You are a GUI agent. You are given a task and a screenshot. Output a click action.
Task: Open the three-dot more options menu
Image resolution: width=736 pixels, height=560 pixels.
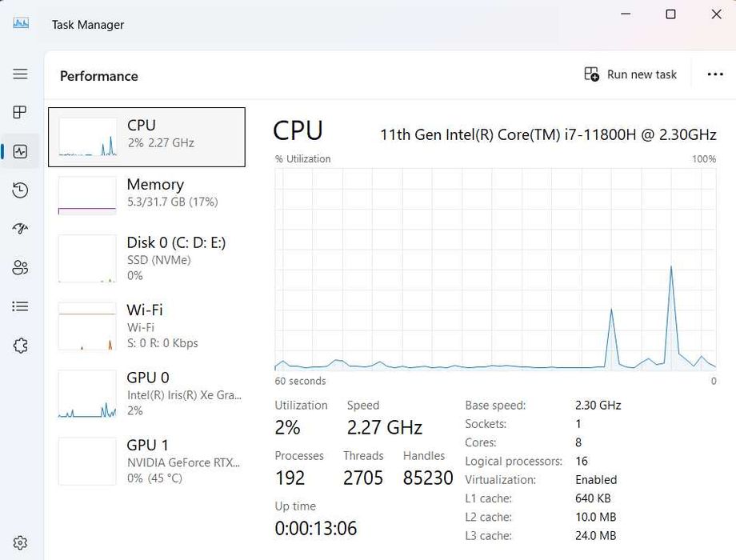(x=715, y=74)
